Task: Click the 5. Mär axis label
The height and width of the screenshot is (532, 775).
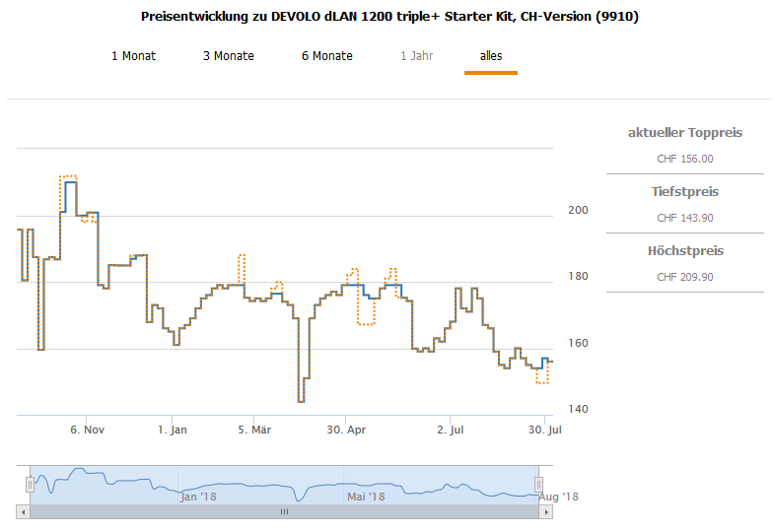Action: tap(255, 430)
